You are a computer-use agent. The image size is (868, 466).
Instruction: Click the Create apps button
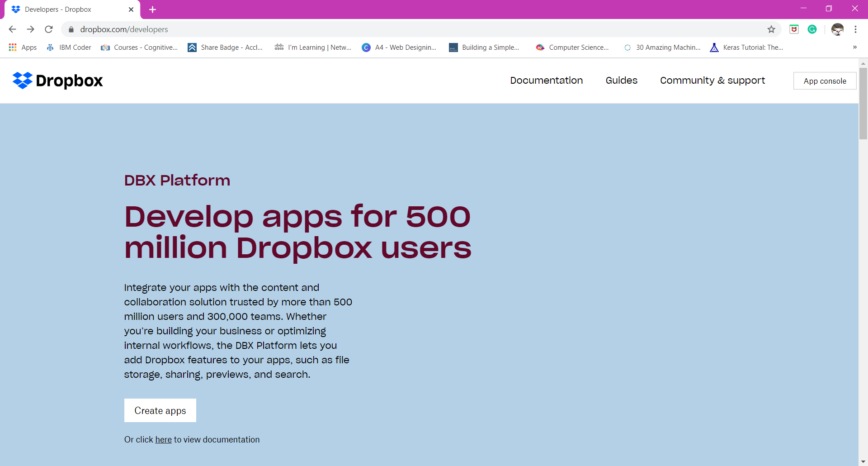[160, 410]
